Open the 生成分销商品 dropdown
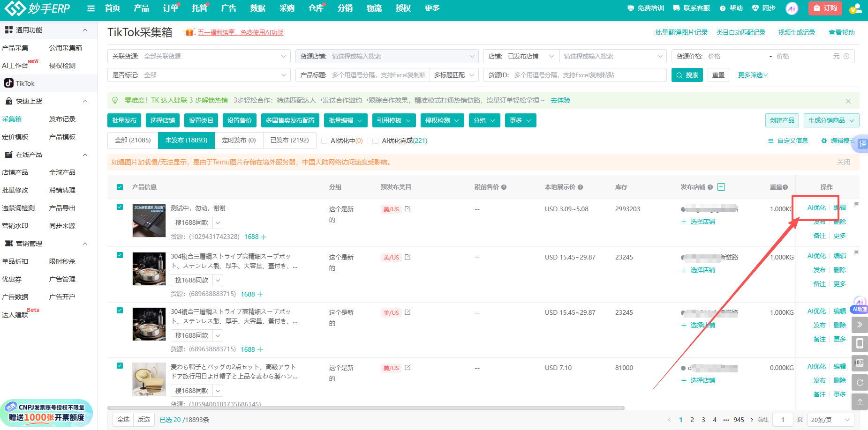This screenshot has width=868, height=430. coord(831,120)
